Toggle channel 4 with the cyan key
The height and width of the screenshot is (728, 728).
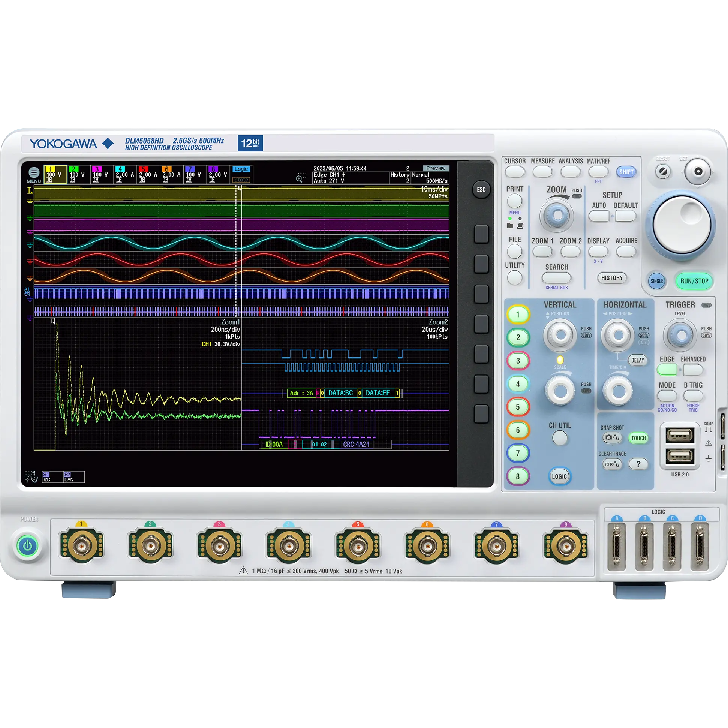(518, 384)
